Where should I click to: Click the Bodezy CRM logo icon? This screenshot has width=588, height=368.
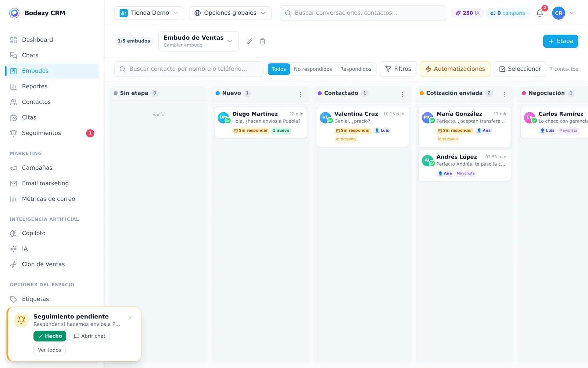point(14,13)
